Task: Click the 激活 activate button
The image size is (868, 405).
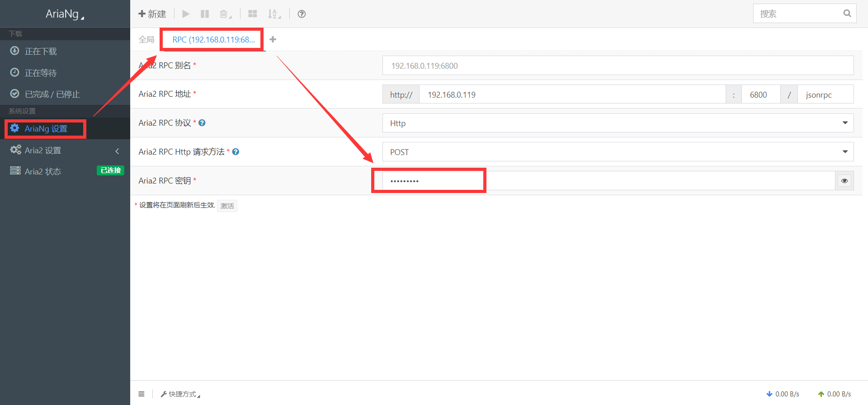Action: 227,206
